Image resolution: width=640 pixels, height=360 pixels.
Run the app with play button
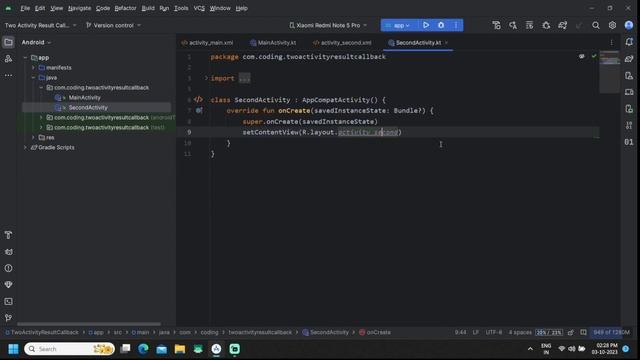[426, 25]
